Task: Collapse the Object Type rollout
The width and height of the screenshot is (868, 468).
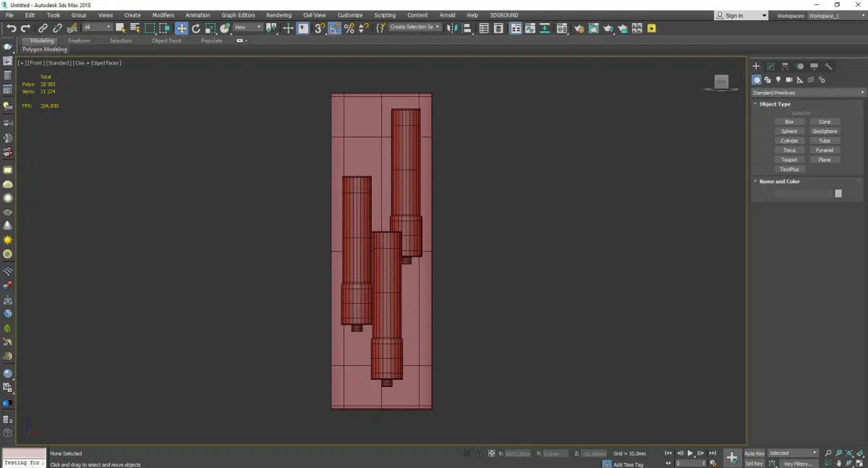Action: point(775,104)
